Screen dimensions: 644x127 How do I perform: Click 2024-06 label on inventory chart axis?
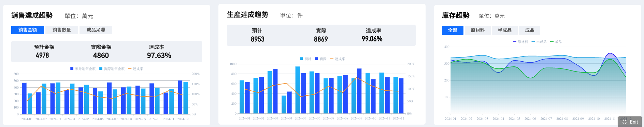tap(530, 119)
